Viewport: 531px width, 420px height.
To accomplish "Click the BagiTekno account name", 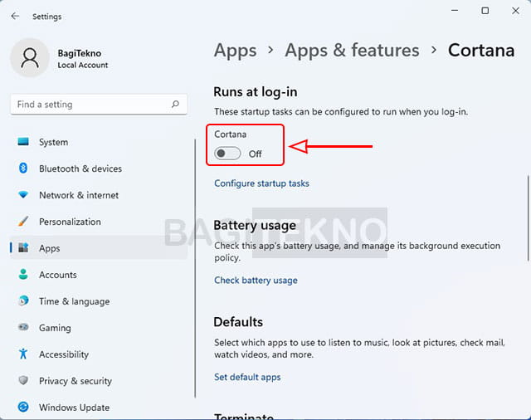I will [80, 53].
